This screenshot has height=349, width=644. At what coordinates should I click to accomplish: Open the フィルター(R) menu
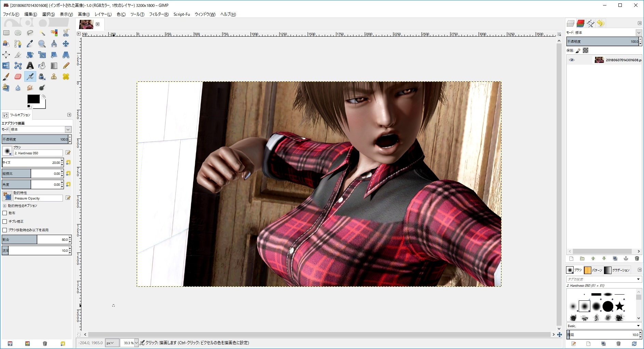159,14
